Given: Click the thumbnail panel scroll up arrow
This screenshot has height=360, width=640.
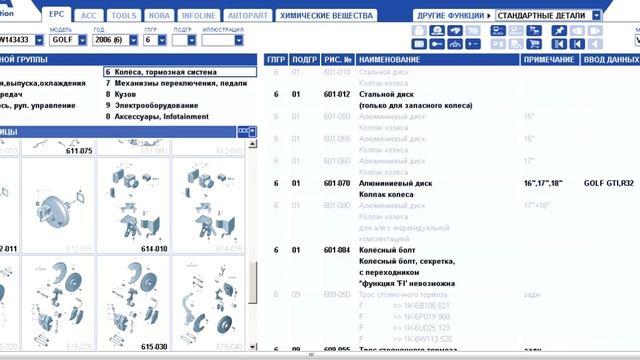Looking at the screenshot, I should [x=253, y=144].
